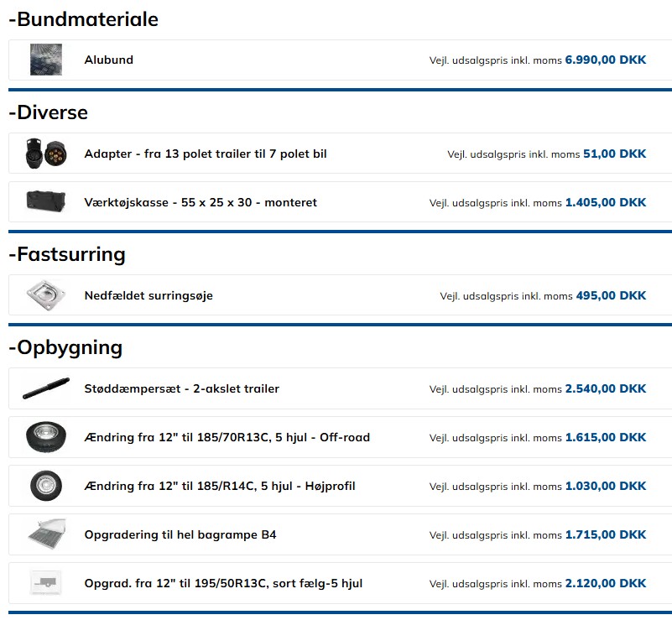The height and width of the screenshot is (620, 672).
Task: Click the Alubund floor material thumbnail
Action: 46,60
